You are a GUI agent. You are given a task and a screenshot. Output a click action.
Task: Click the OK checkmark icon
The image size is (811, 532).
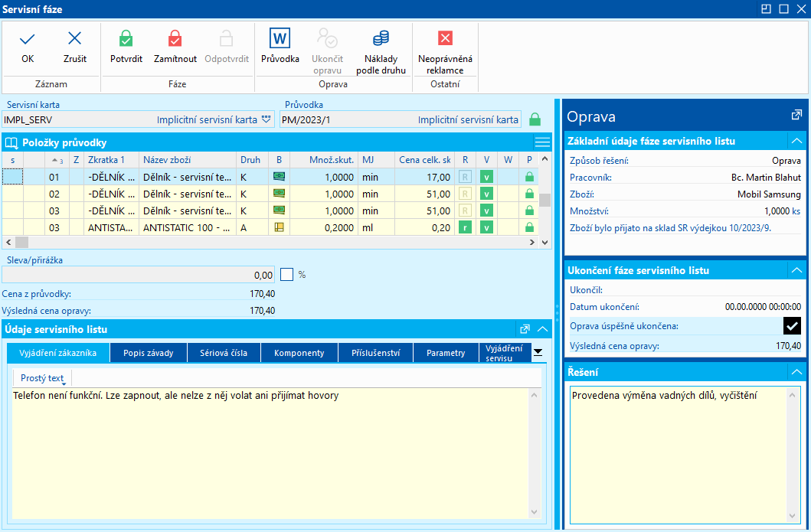tap(28, 39)
